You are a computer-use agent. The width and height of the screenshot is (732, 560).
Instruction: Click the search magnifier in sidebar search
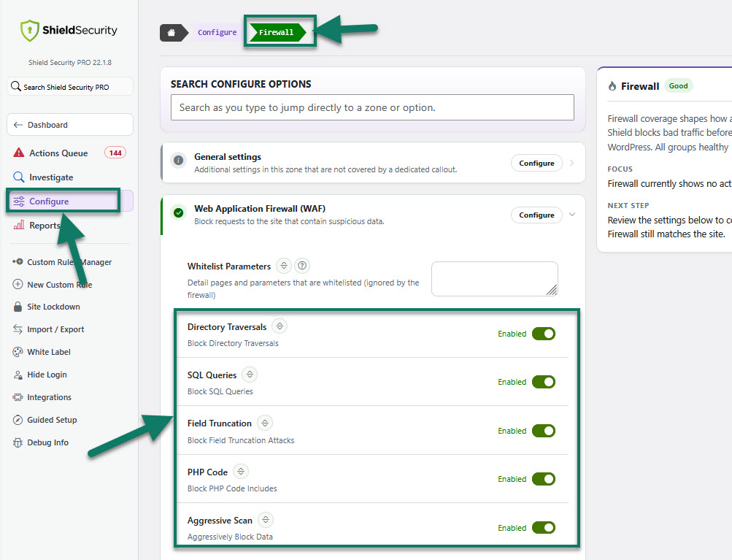point(15,86)
